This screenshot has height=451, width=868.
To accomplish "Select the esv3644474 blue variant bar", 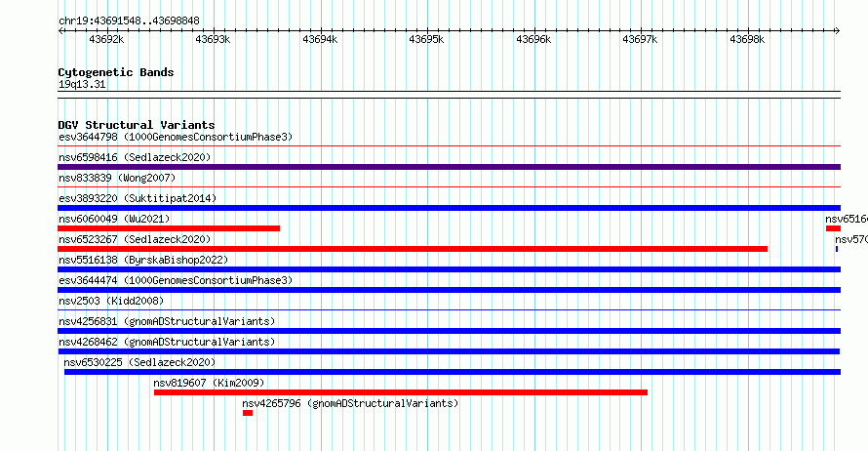I will coord(449,290).
